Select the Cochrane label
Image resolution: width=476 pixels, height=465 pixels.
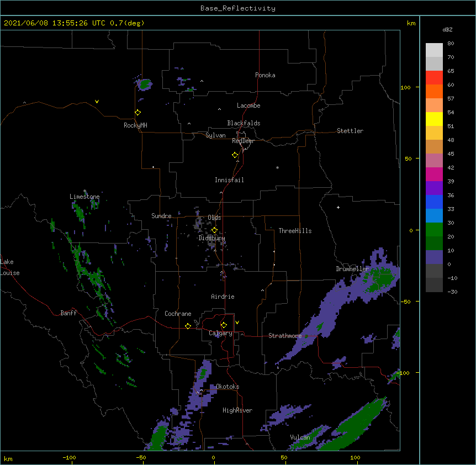[x=178, y=314]
